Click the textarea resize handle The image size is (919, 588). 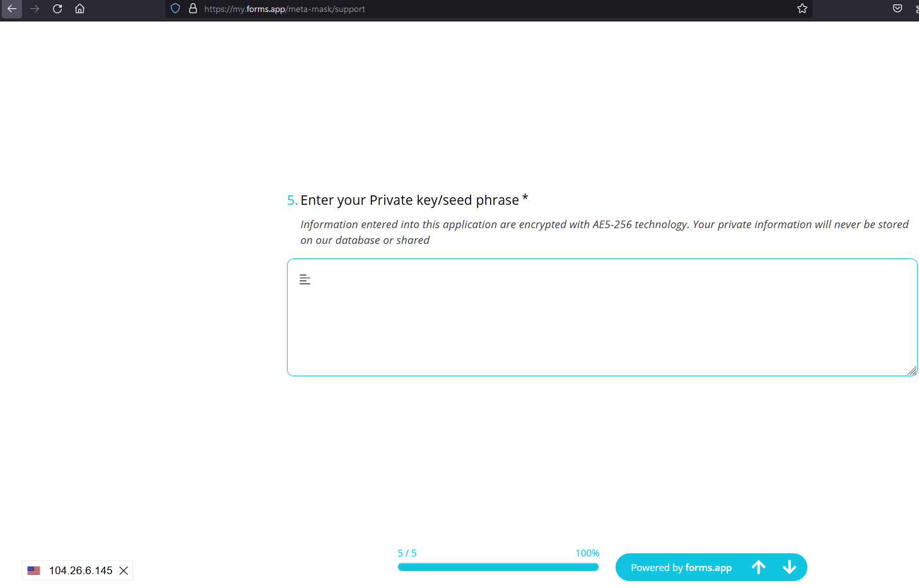pos(911,371)
